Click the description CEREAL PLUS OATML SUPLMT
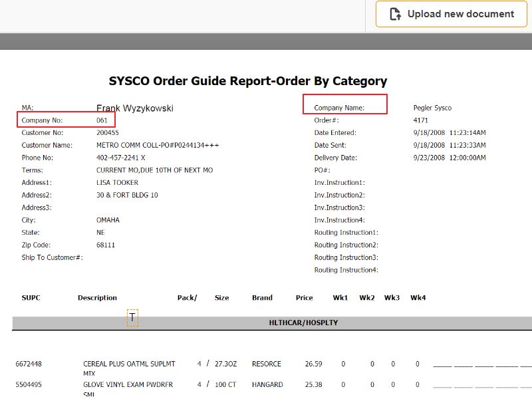532x399 pixels. [x=129, y=364]
